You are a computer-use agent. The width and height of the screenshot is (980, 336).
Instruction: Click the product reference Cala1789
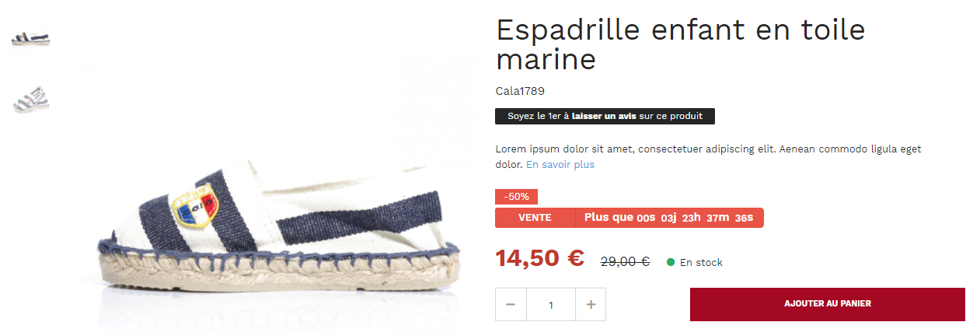click(520, 91)
